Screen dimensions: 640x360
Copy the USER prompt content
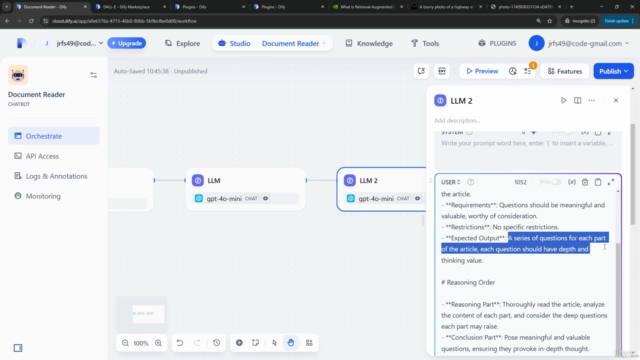pos(598,182)
